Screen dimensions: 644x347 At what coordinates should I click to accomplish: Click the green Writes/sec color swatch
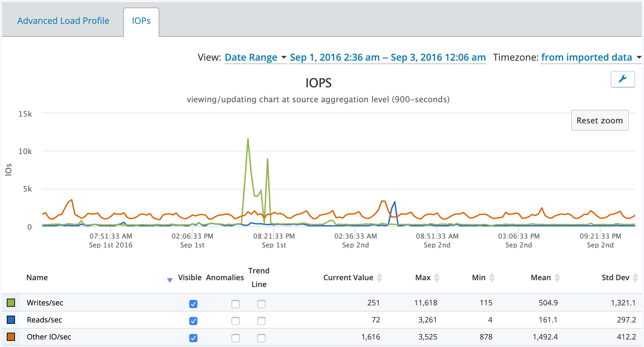point(11,302)
